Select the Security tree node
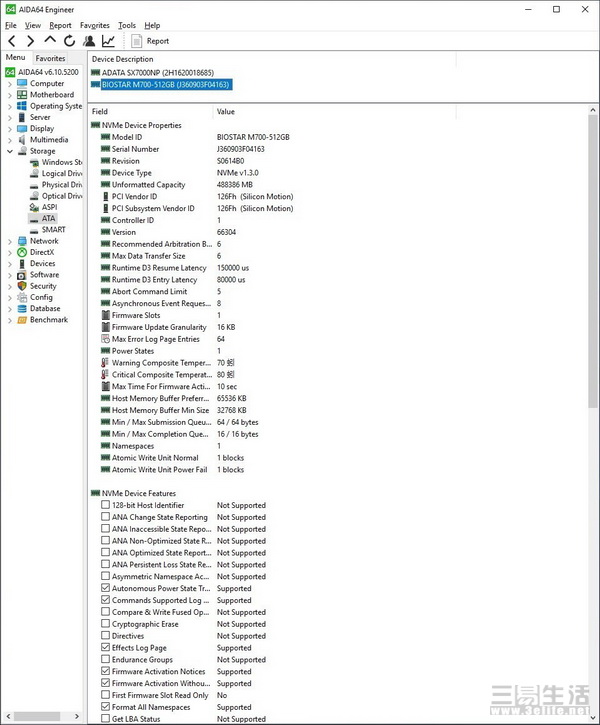600x725 pixels. (43, 286)
